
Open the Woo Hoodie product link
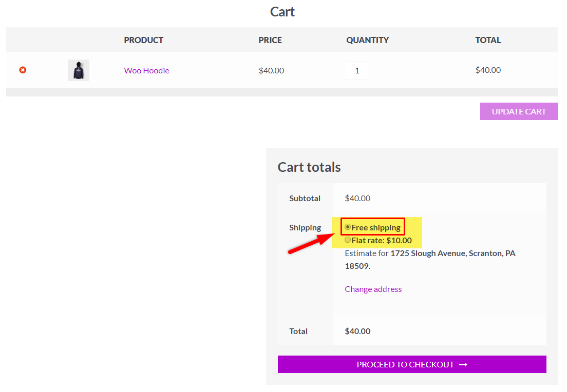tap(146, 70)
